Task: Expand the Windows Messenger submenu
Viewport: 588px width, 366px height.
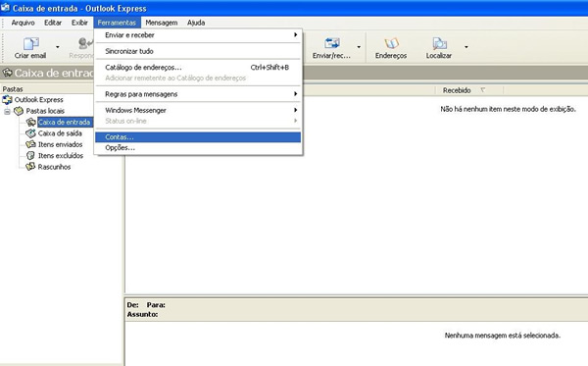Action: 198,110
